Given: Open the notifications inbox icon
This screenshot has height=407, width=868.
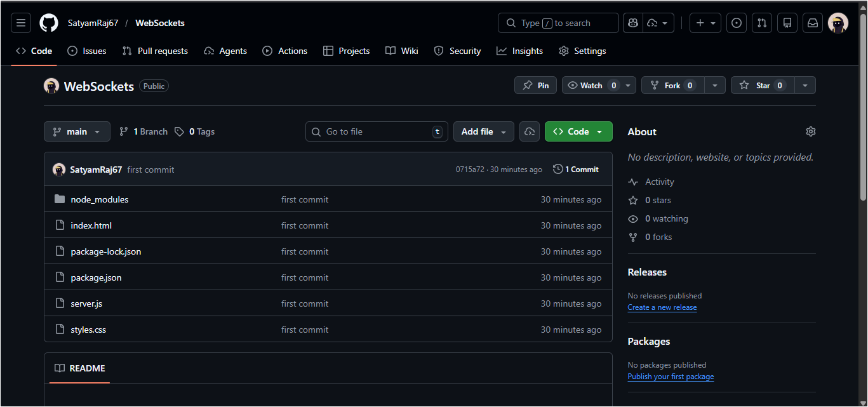Looking at the screenshot, I should (813, 23).
